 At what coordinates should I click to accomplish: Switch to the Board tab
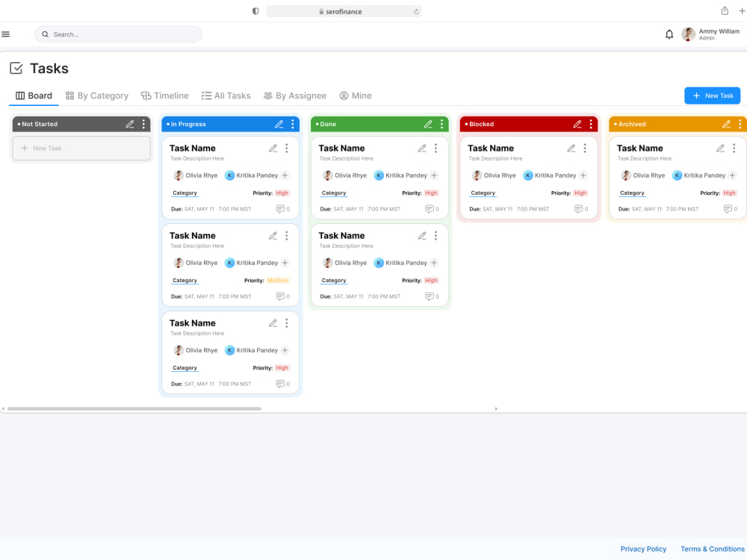pyautogui.click(x=34, y=96)
